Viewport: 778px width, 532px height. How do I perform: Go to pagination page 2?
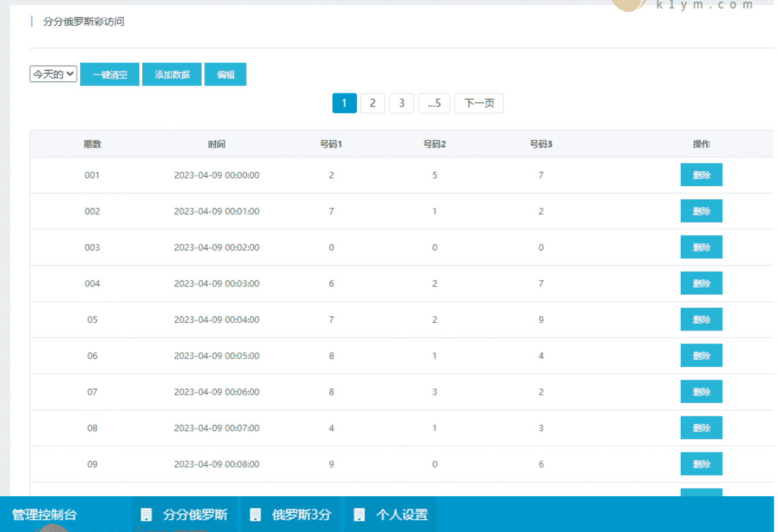373,103
